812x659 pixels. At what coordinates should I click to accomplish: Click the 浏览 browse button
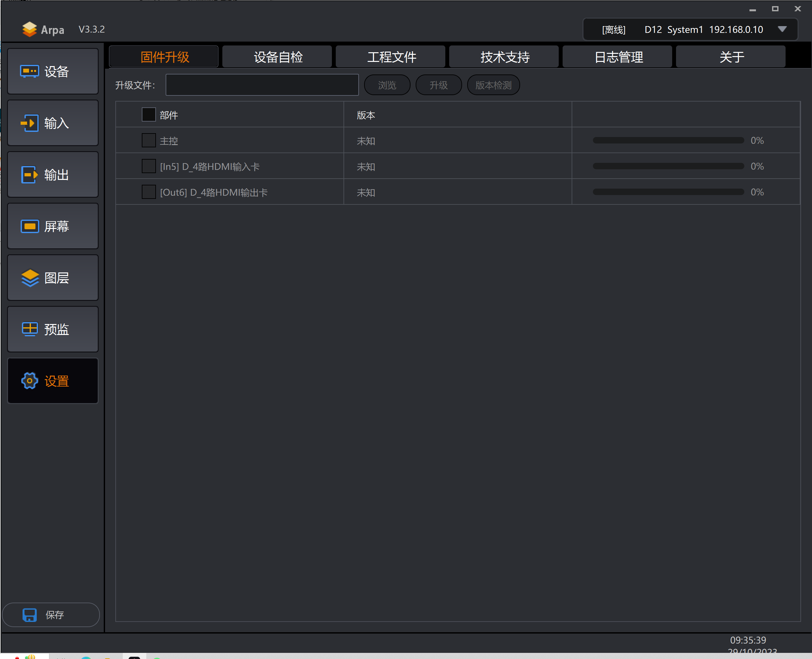pos(387,85)
